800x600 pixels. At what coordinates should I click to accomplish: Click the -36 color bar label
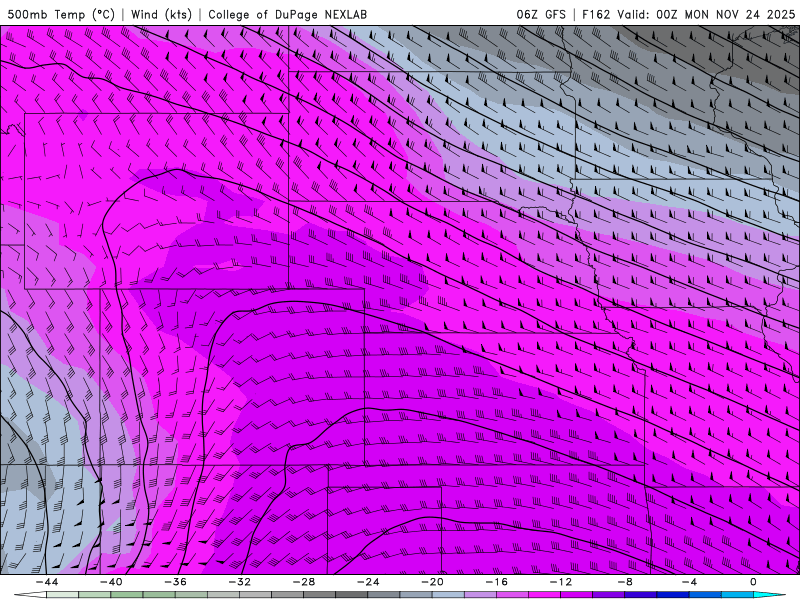click(176, 582)
